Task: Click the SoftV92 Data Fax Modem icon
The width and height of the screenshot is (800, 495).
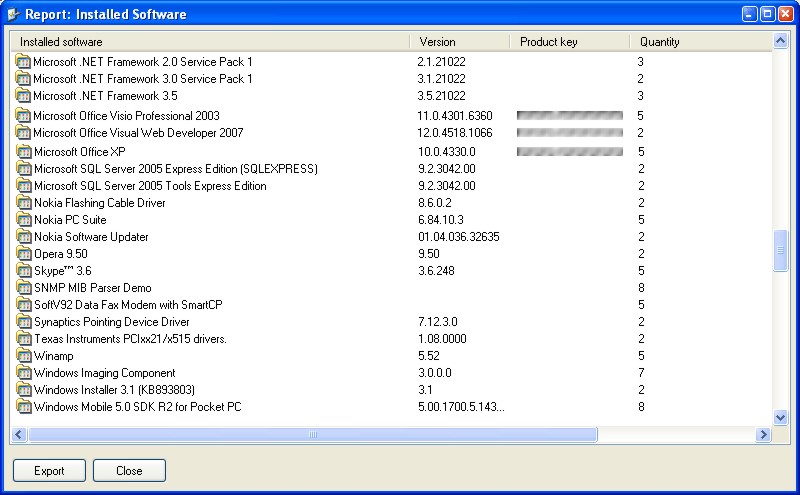Action: pyautogui.click(x=23, y=305)
